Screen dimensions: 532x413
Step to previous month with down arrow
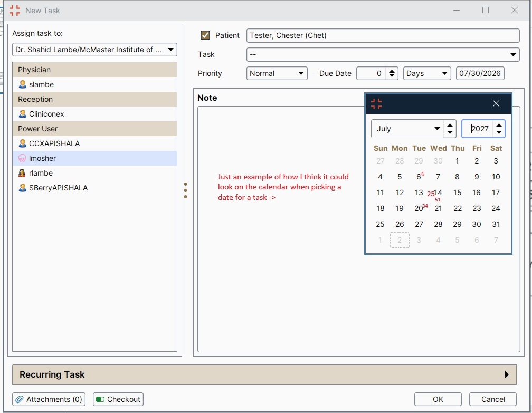click(x=450, y=132)
